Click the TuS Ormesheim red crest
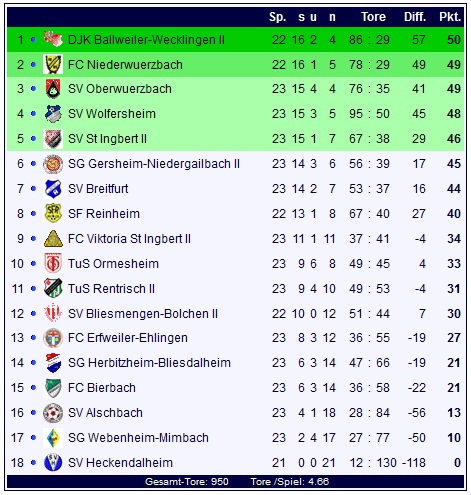This screenshot has height=495, width=471. click(x=53, y=263)
